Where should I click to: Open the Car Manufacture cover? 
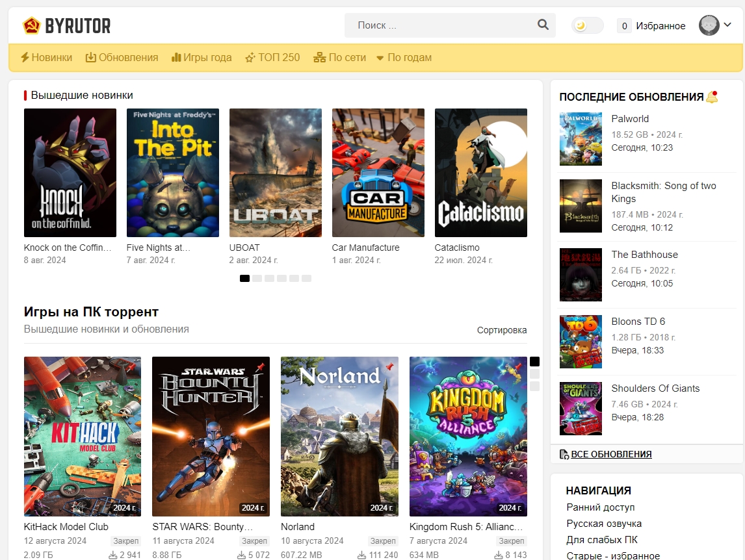pos(378,173)
